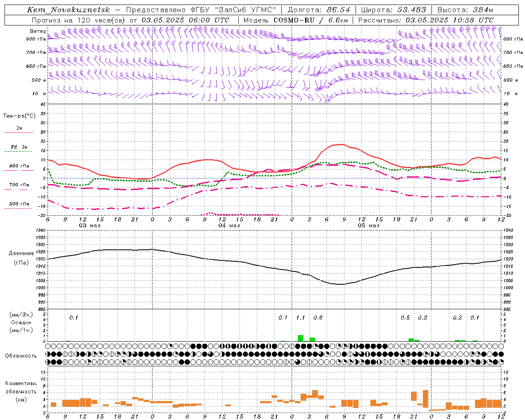Click the "04 мая" date label

coord(229,226)
